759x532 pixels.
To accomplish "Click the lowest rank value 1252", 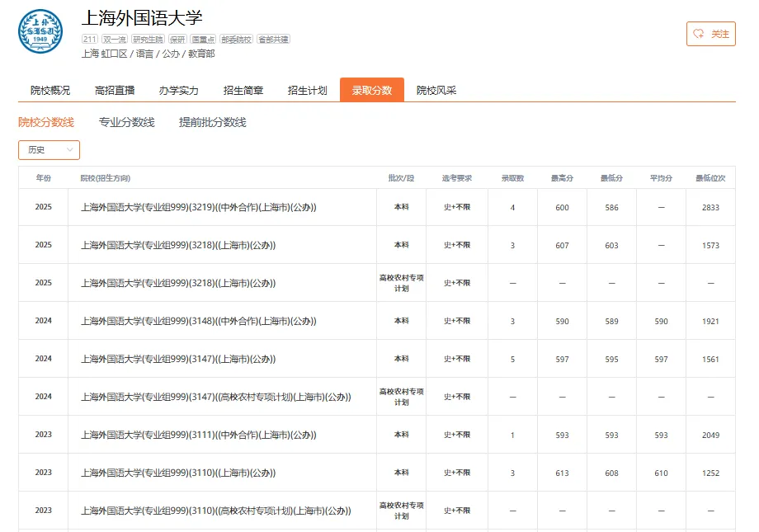I will 710,473.
